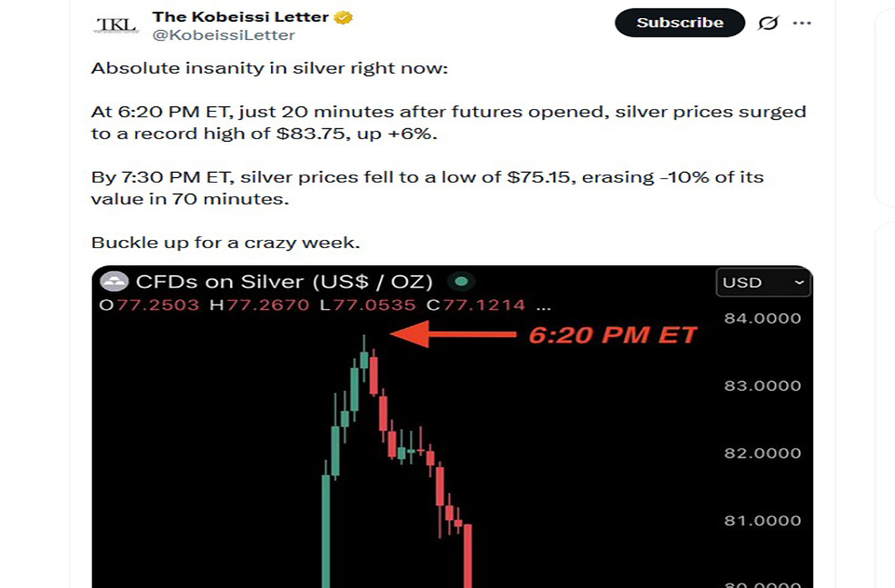
Task: Click the 81.0000 price axis label
Action: point(762,521)
